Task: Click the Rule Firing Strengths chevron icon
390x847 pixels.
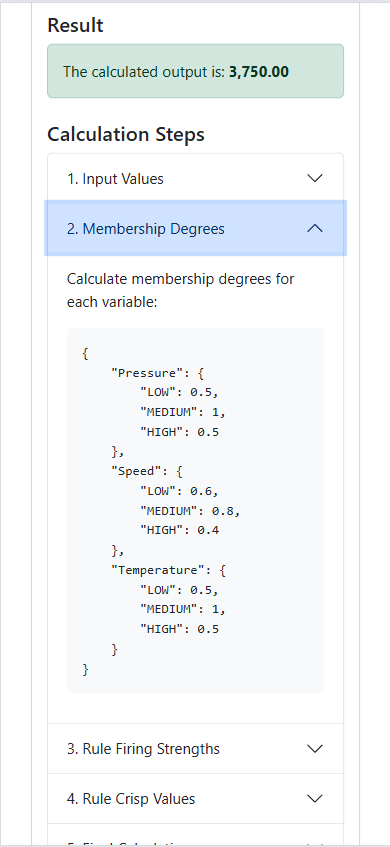Action: coord(314,749)
